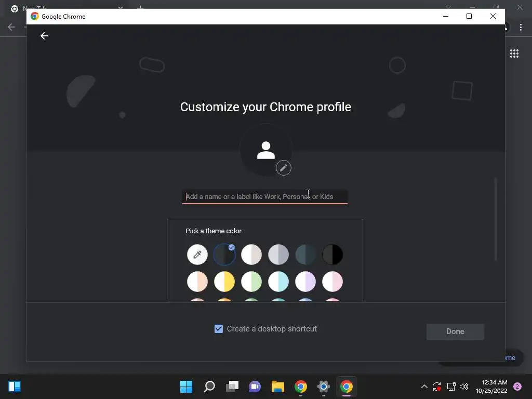Open the Windows Start menu

point(186,387)
